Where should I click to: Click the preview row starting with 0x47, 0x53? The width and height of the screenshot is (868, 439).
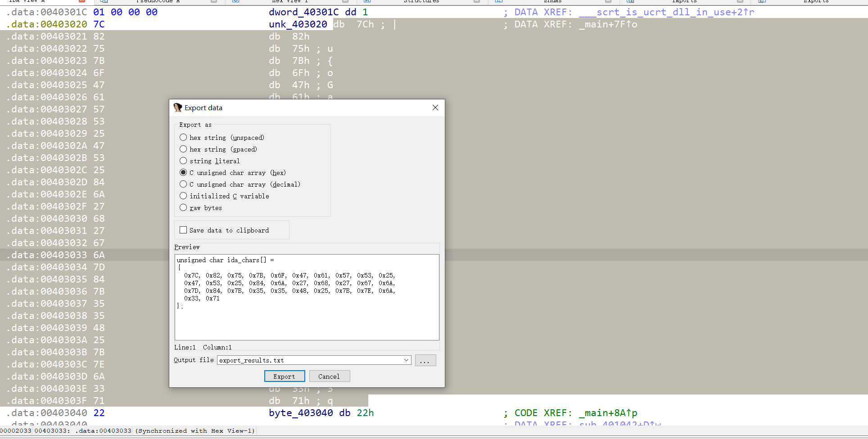click(289, 283)
